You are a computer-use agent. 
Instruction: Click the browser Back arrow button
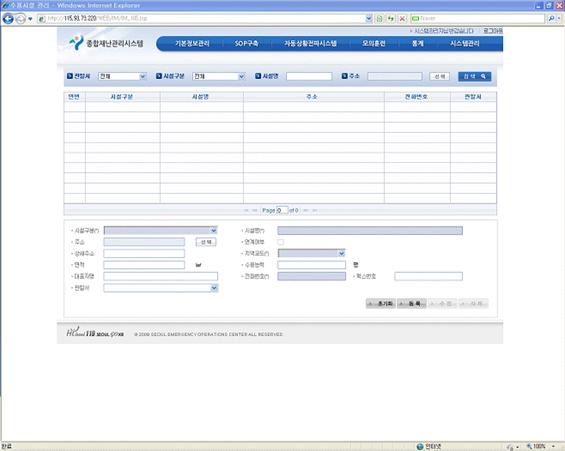tap(8, 18)
